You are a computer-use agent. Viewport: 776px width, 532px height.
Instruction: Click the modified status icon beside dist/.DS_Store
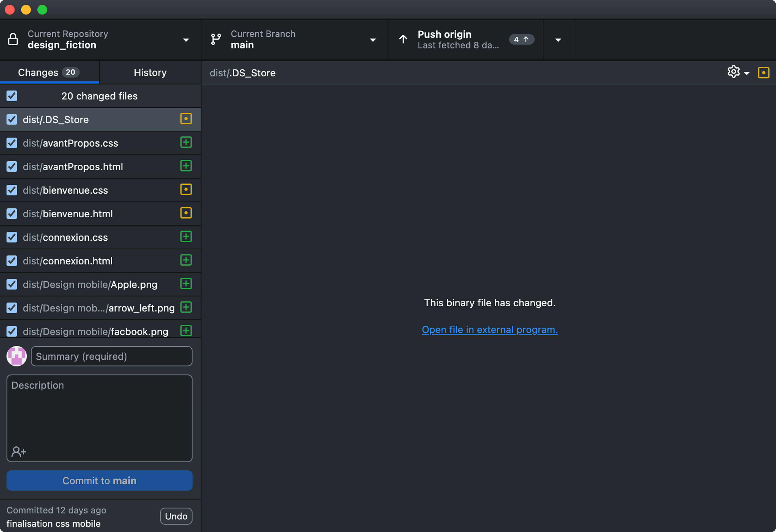click(186, 119)
